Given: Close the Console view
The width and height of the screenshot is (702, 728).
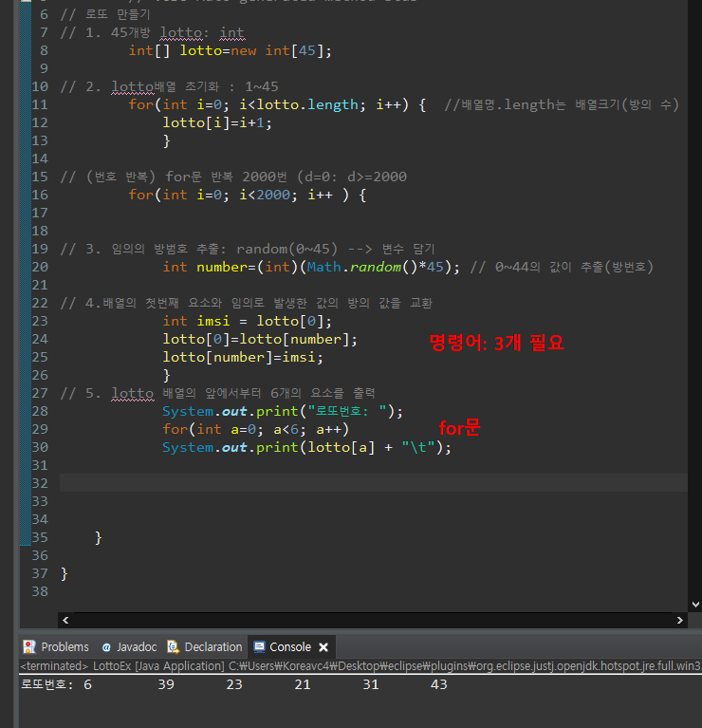Looking at the screenshot, I should pos(323,647).
